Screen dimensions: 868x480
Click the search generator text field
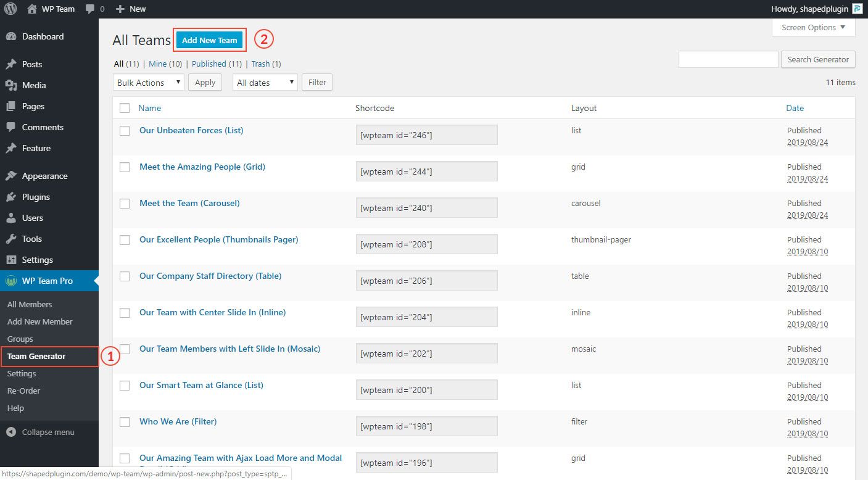(728, 59)
